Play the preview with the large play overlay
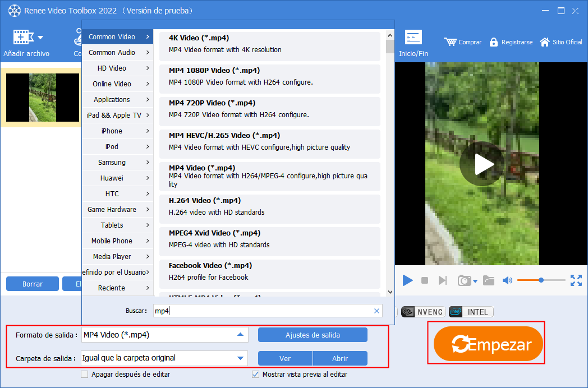 [x=483, y=164]
